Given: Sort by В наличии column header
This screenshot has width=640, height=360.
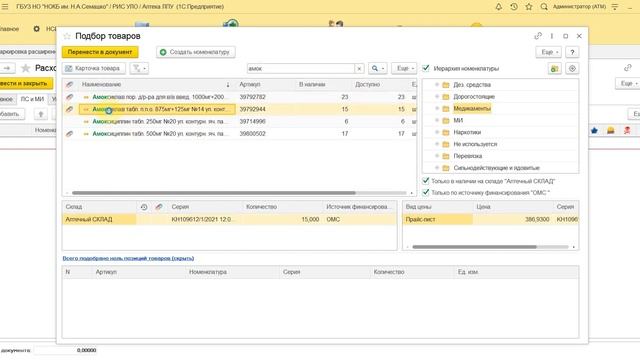Looking at the screenshot, I should click(312, 84).
